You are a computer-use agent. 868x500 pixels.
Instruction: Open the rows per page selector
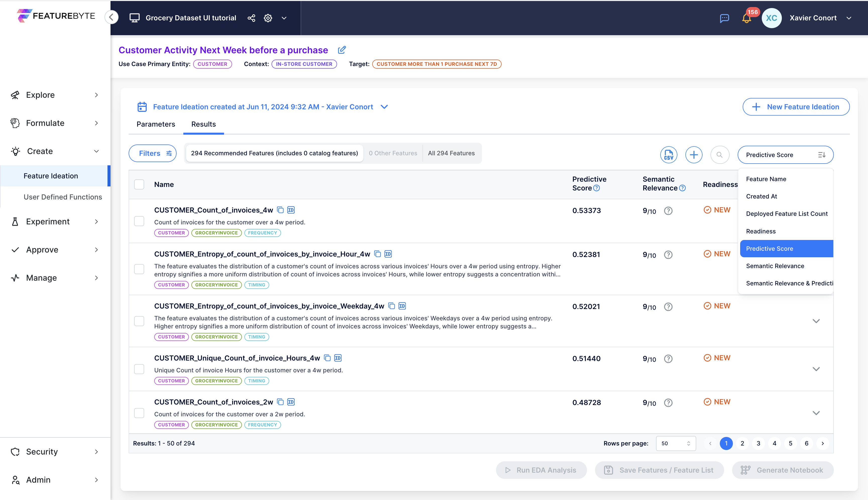point(676,443)
